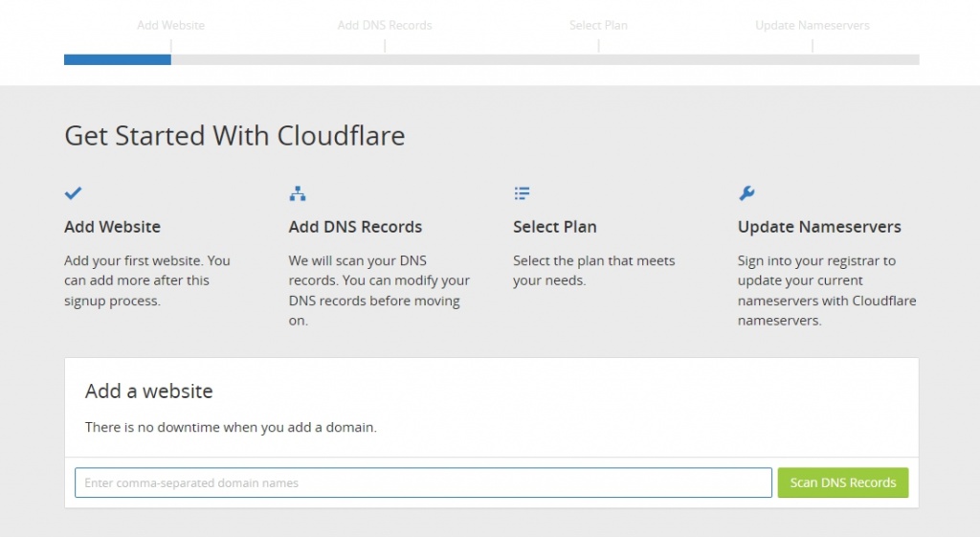Click the Scan DNS Records button

coord(842,482)
